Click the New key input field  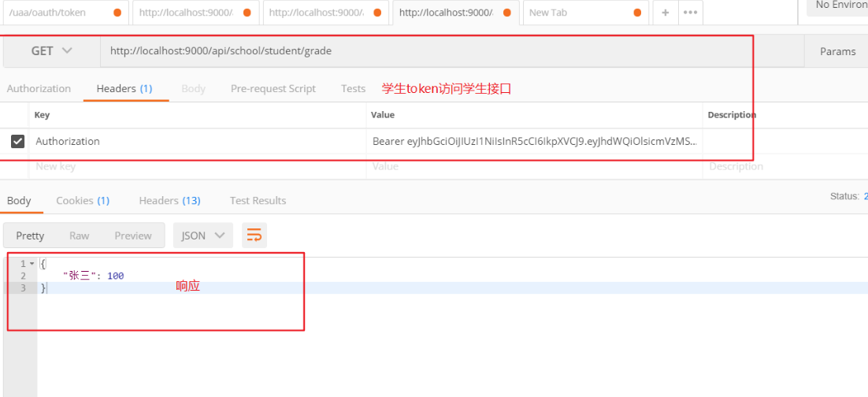tap(198, 166)
